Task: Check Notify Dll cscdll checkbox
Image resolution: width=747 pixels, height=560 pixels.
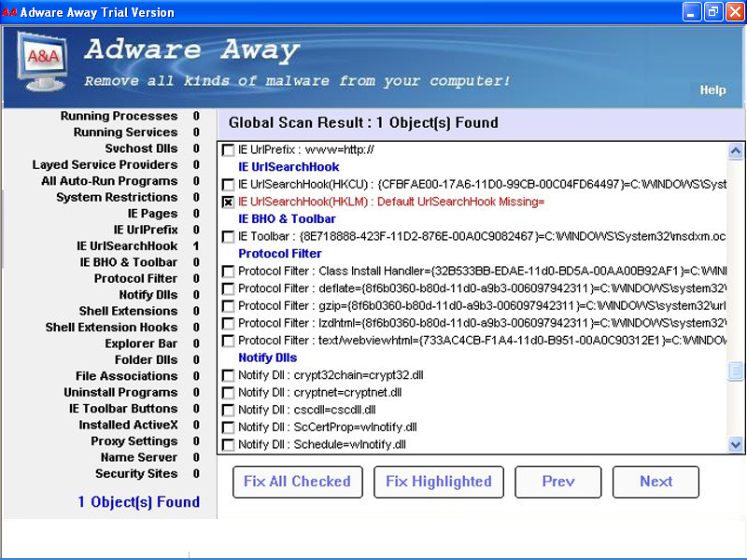Action: (228, 410)
